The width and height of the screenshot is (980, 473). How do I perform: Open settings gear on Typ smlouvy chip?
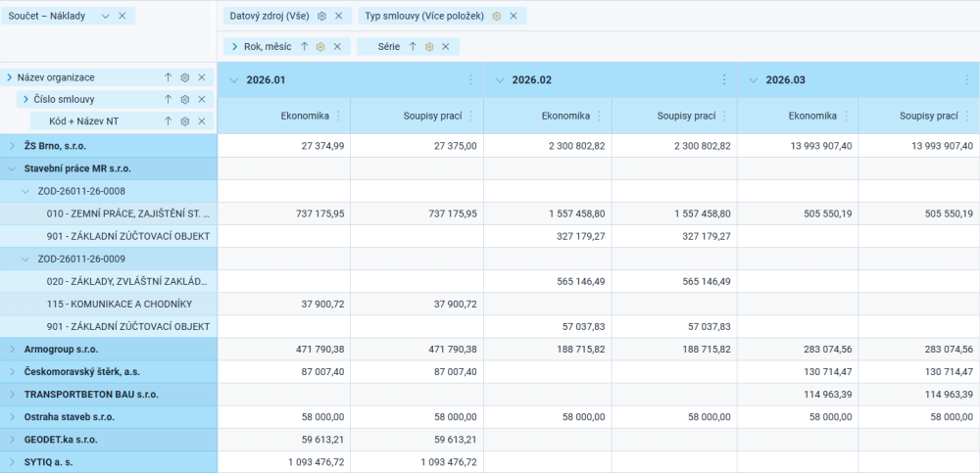pyautogui.click(x=496, y=17)
